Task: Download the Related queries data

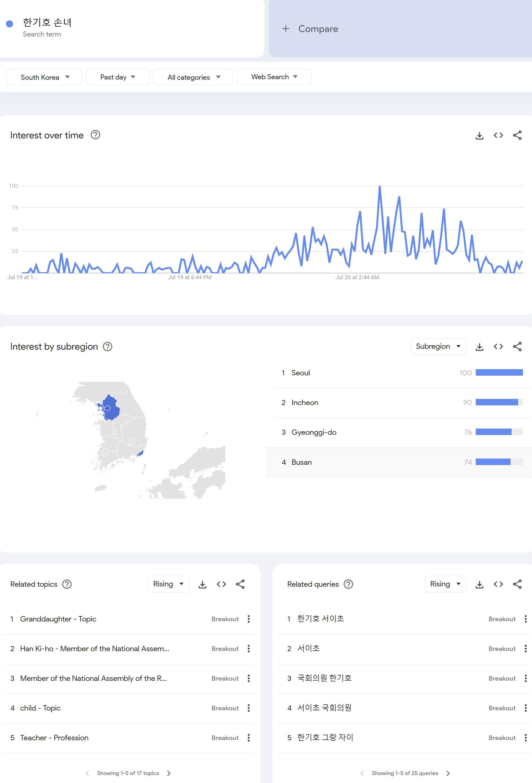Action: click(x=479, y=584)
